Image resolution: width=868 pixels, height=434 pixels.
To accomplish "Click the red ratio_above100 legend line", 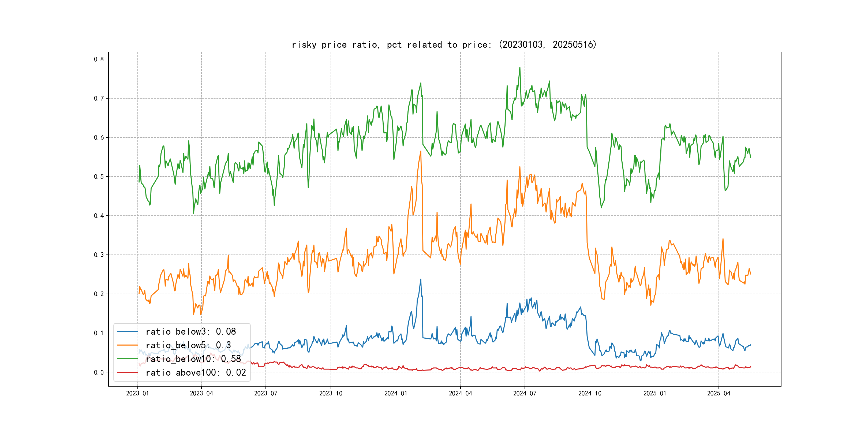I will (x=127, y=372).
